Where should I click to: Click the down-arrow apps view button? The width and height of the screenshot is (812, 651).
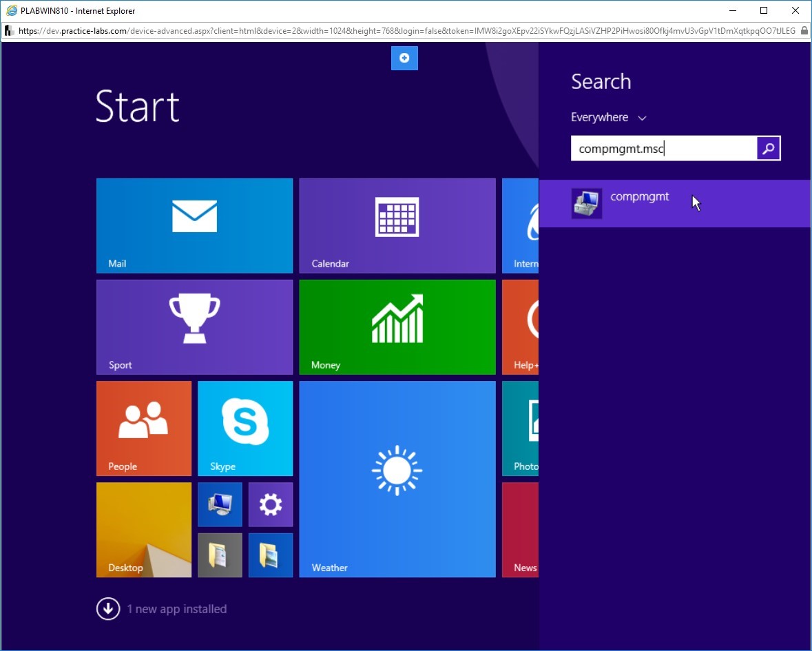coord(108,608)
